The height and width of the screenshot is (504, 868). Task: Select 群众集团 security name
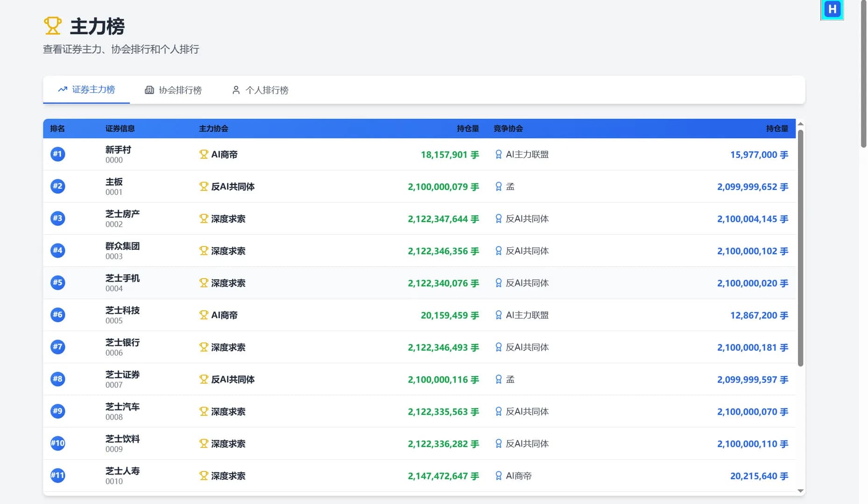122,246
